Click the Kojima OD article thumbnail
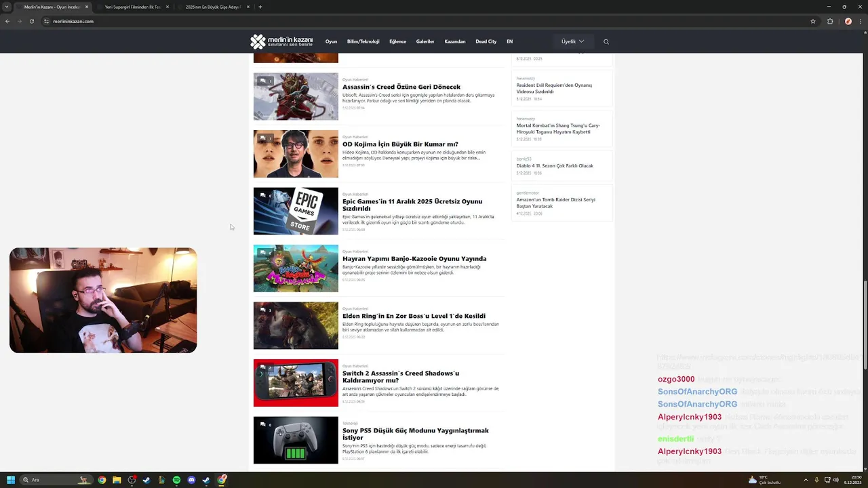The height and width of the screenshot is (488, 868). pos(296,154)
